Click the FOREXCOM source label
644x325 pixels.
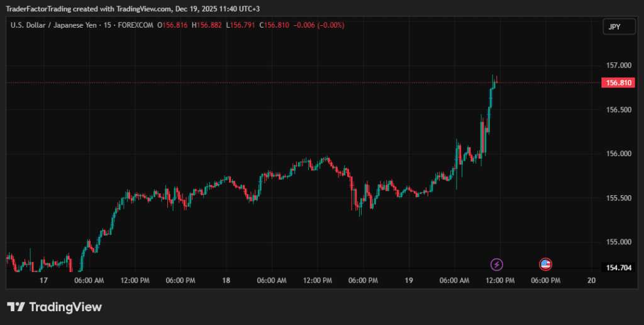[136, 25]
